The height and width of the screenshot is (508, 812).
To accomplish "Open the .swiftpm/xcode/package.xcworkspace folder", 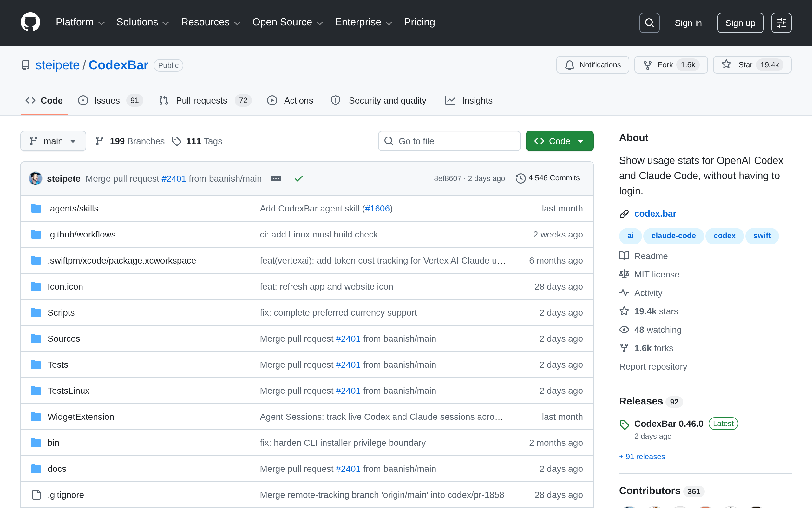I will [122, 261].
